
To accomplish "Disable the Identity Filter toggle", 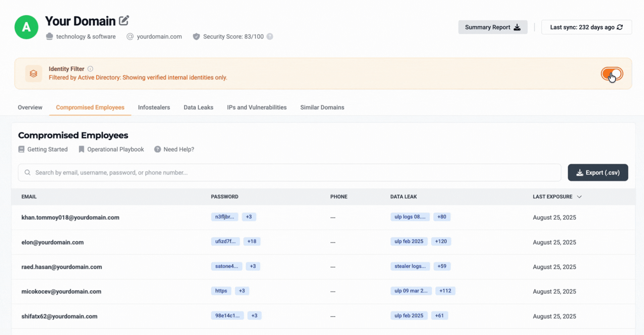I will point(611,74).
